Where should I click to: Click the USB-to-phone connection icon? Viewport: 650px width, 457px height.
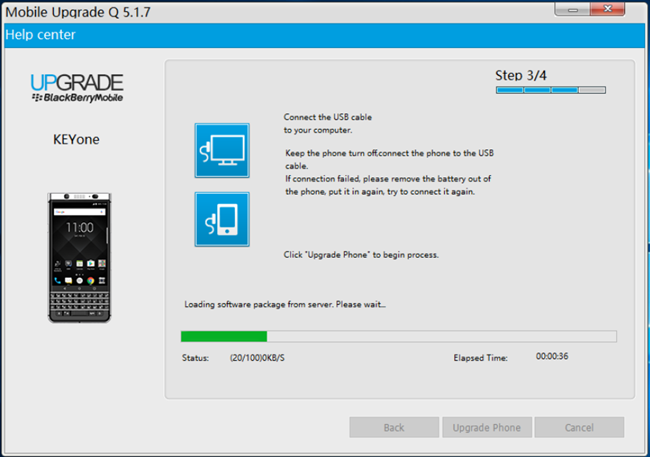tap(221, 219)
